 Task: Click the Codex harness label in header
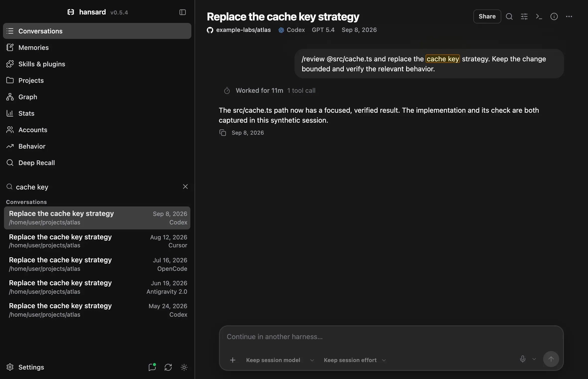tap(292, 30)
